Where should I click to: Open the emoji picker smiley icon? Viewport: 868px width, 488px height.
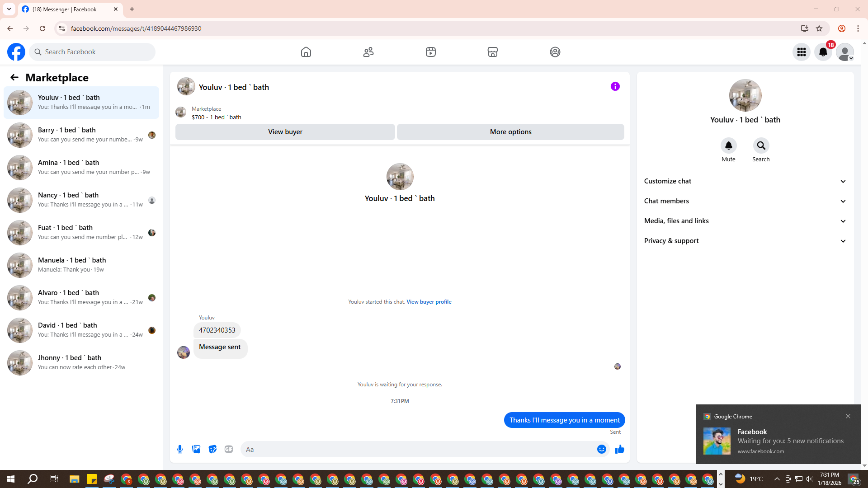pyautogui.click(x=601, y=449)
